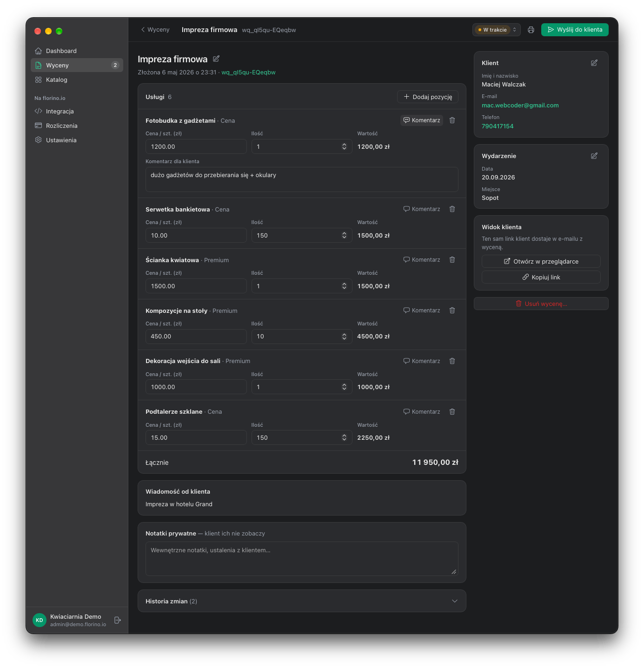Screen dimensions: 644x668
Task: Click Usuń wycenę to delete quote
Action: tap(541, 304)
